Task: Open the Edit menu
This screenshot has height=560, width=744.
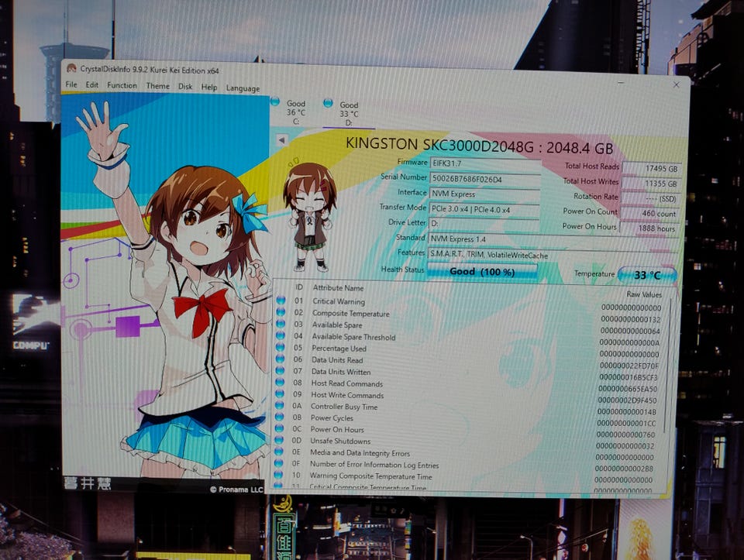Action: tap(92, 85)
